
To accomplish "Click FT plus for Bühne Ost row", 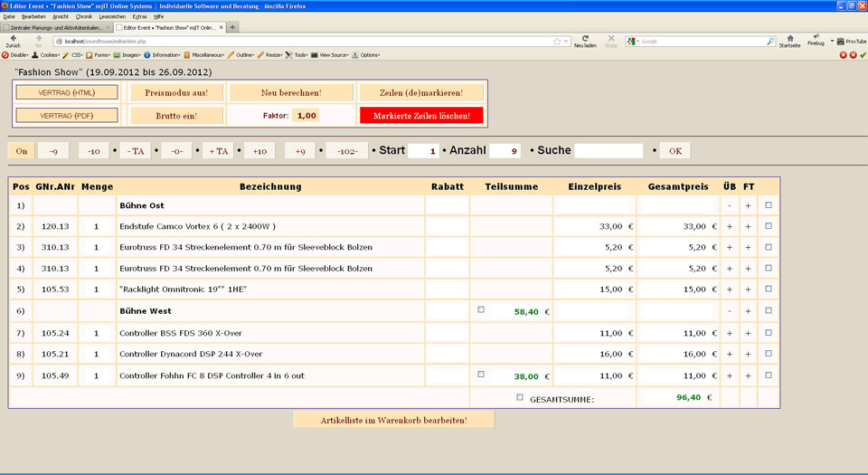I will [748, 206].
